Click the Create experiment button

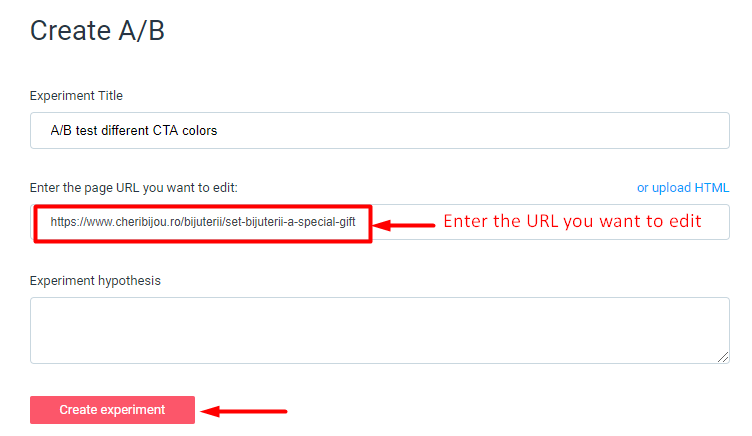click(112, 409)
